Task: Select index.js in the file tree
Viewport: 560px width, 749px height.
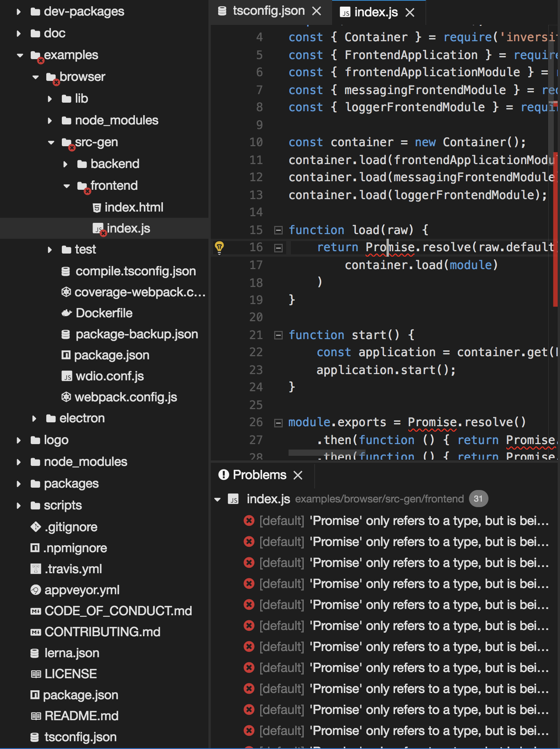Action: coord(128,228)
